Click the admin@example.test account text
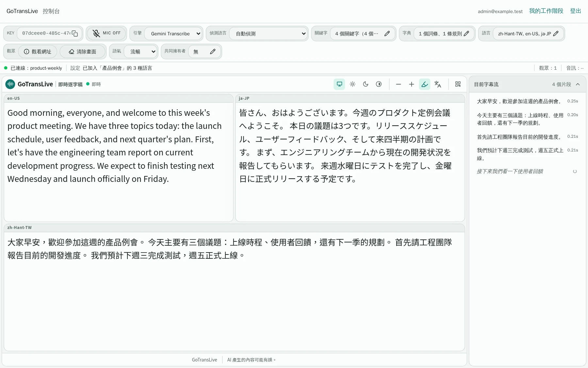The width and height of the screenshot is (588, 368). click(500, 11)
